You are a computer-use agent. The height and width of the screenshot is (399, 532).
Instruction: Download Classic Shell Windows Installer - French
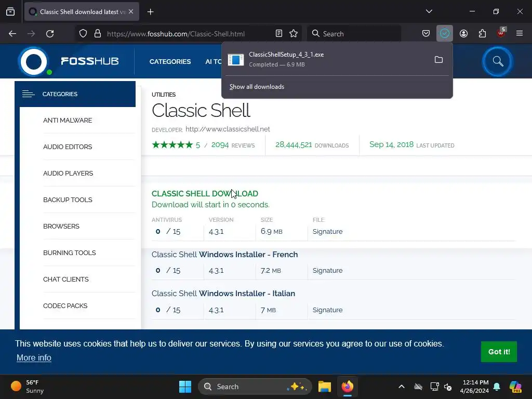pos(224,255)
